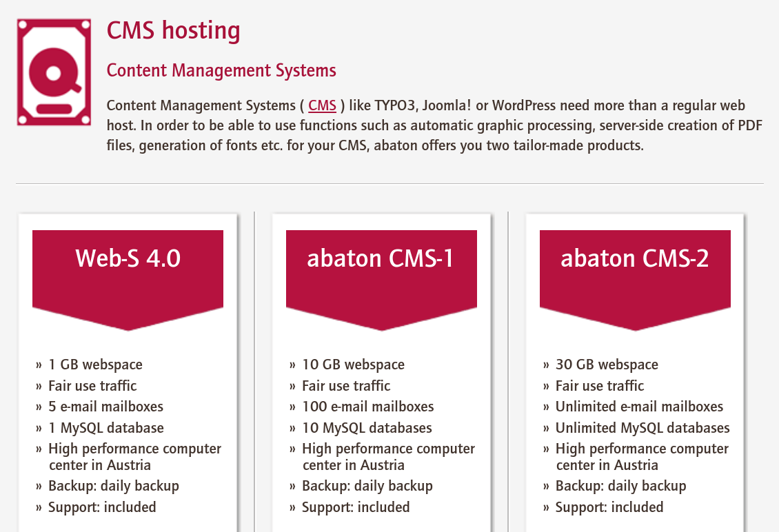This screenshot has height=532, width=779.
Task: Click '30 GB webspace' in CMS-2
Action: [607, 365]
